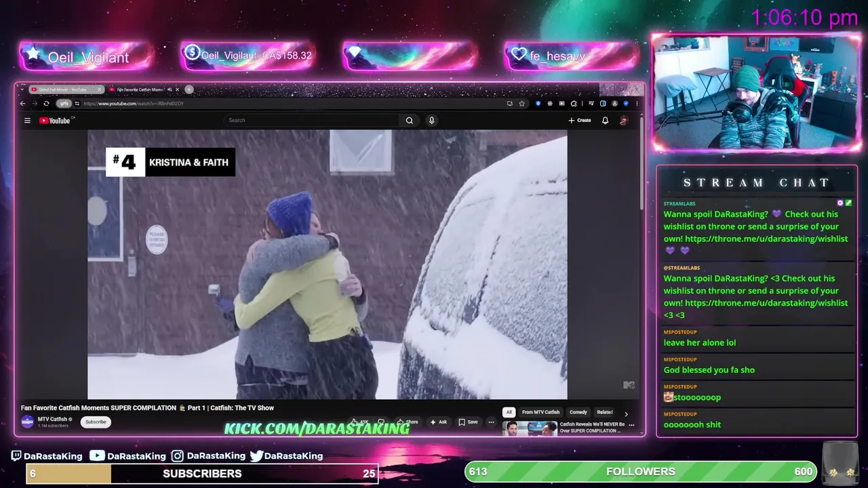This screenshot has width=868, height=488.
Task: Open the browser three-dot menu
Action: pos(637,104)
